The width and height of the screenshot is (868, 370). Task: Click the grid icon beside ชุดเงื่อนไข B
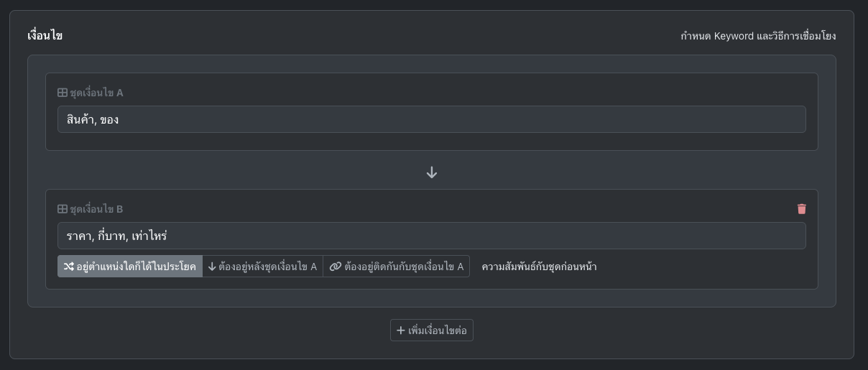coord(63,209)
